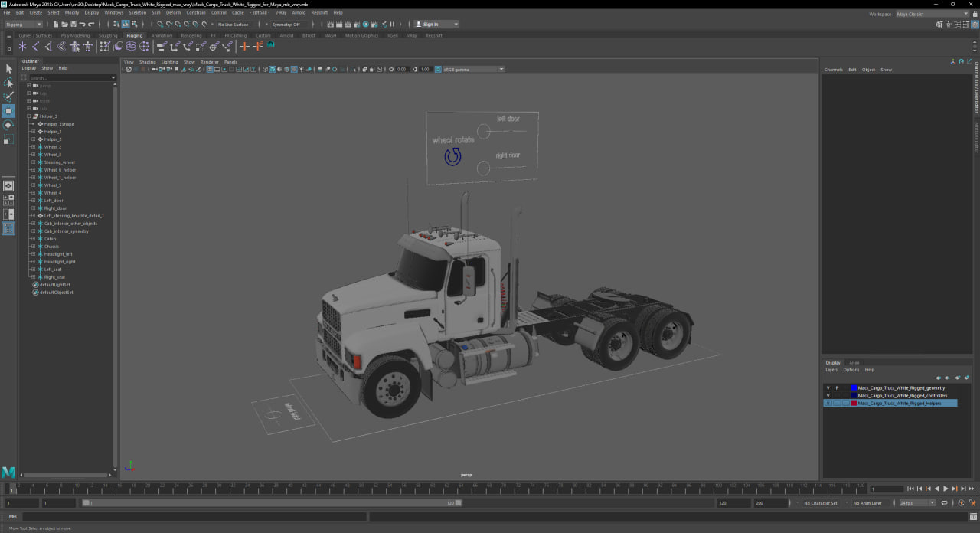Open the Channels menu in Channel Box
Image resolution: width=980 pixels, height=533 pixels.
tap(834, 70)
